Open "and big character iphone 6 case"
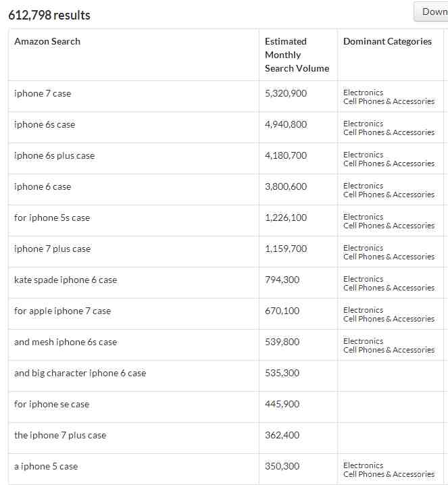 click(x=80, y=373)
